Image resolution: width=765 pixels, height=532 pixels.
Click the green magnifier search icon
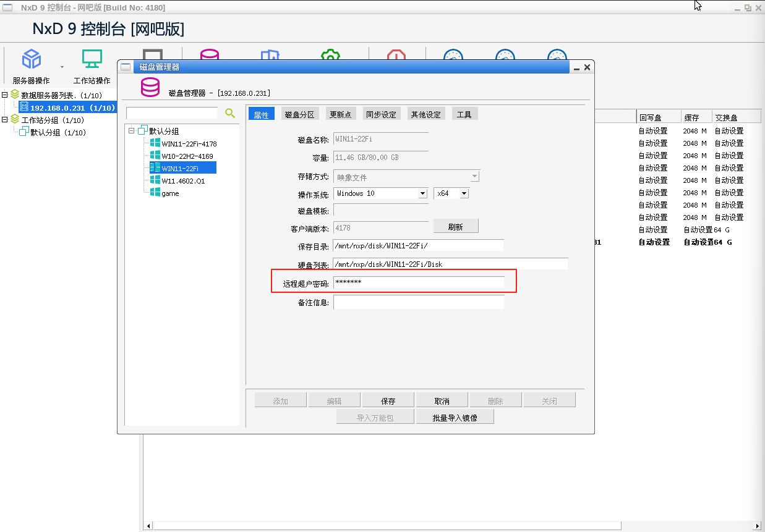[x=230, y=113]
